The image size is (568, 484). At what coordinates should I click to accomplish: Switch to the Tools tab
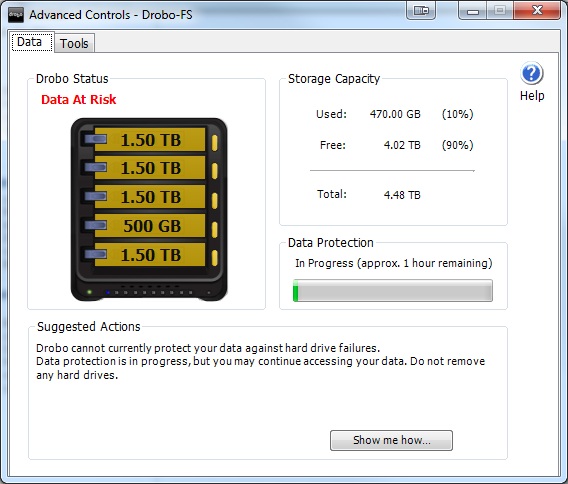74,43
